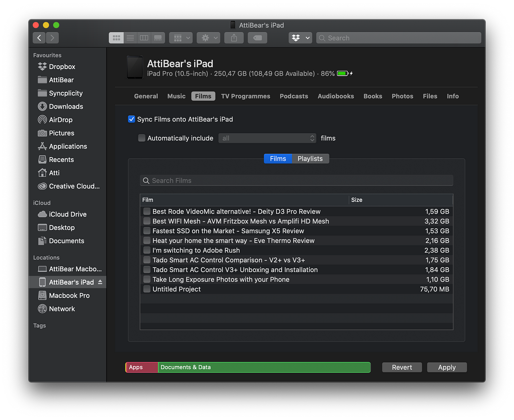Select the Films segmented button
Image resolution: width=514 pixels, height=420 pixels.
(x=278, y=159)
